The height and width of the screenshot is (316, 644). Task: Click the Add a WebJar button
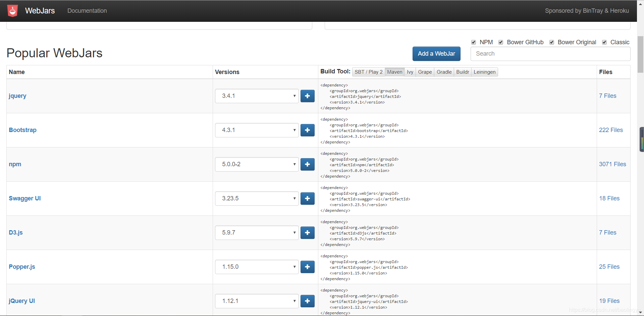point(436,54)
